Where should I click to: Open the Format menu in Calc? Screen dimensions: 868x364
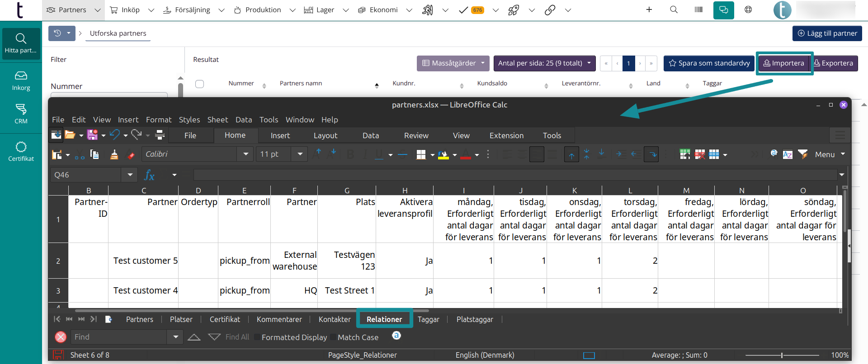point(159,120)
